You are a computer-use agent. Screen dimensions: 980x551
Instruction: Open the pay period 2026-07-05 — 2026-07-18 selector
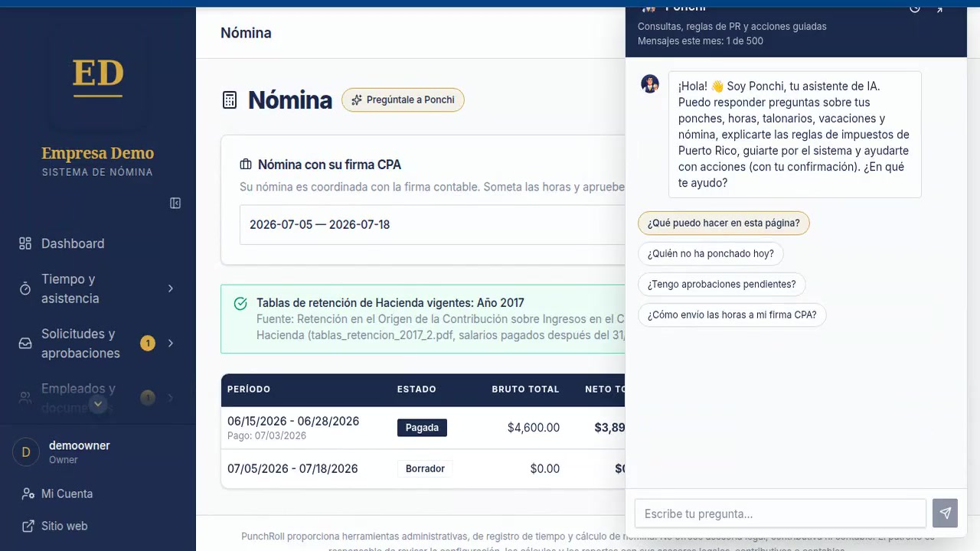coord(433,225)
